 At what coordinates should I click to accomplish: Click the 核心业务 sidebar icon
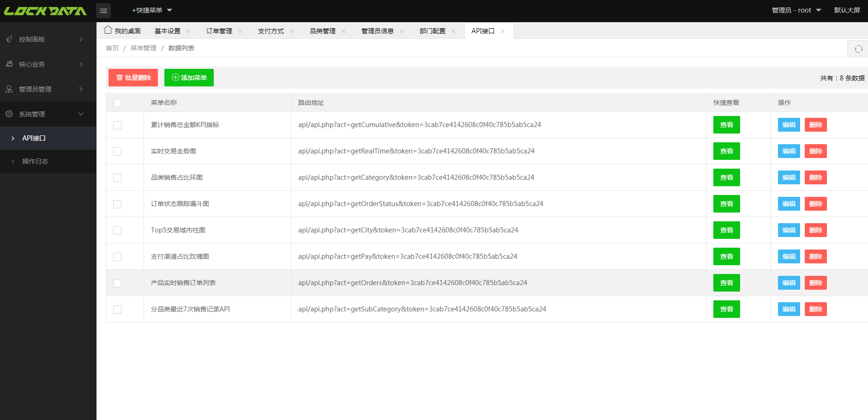click(9, 64)
